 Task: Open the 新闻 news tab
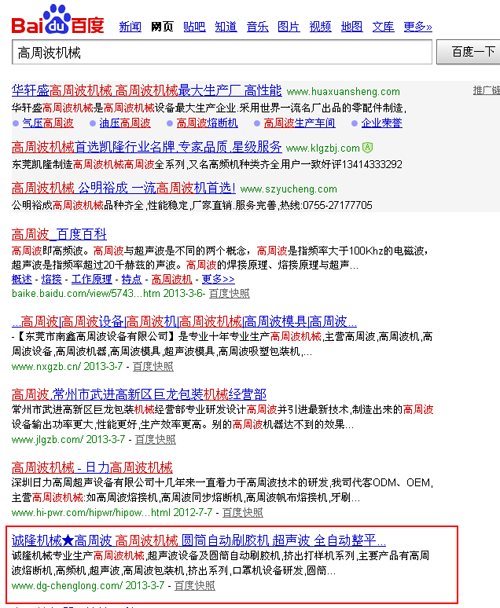point(130,27)
